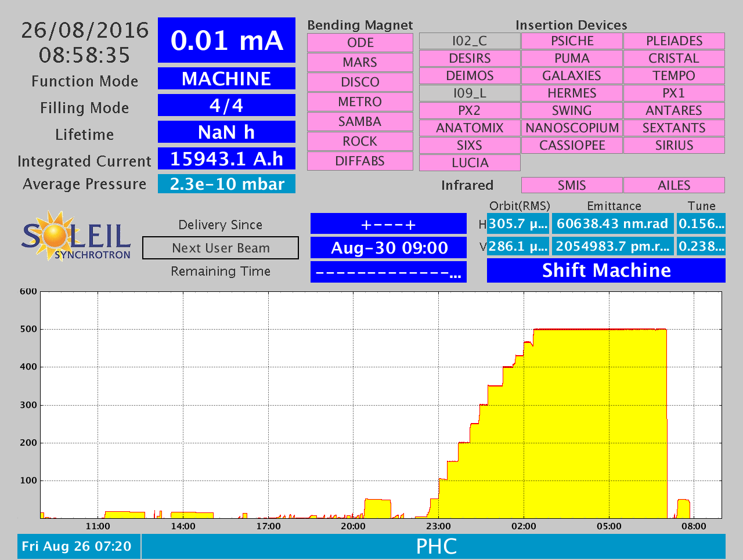Screen dimensions: 743x560
Task: Open the PX2 beamline box
Action: coord(470,111)
